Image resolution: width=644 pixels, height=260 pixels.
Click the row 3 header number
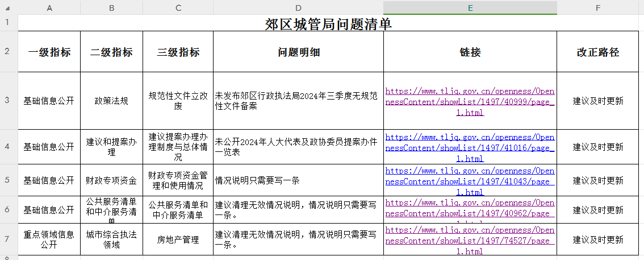[x=7, y=101]
